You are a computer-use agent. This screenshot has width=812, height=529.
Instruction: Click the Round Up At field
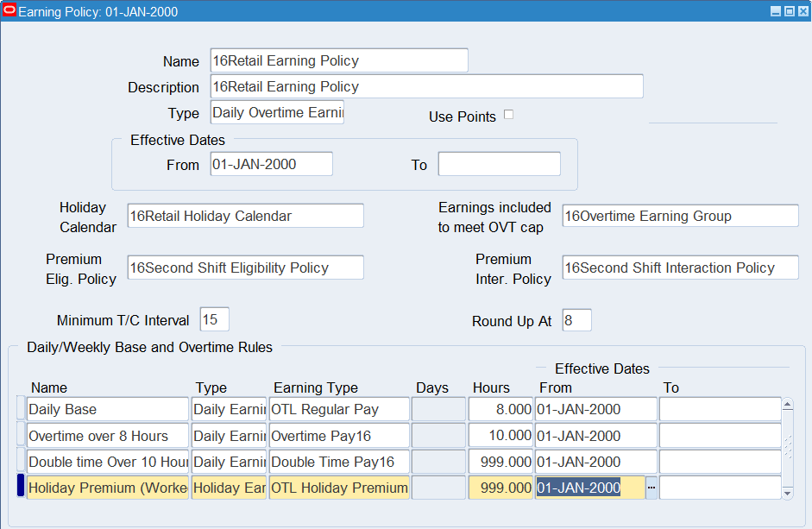576,320
